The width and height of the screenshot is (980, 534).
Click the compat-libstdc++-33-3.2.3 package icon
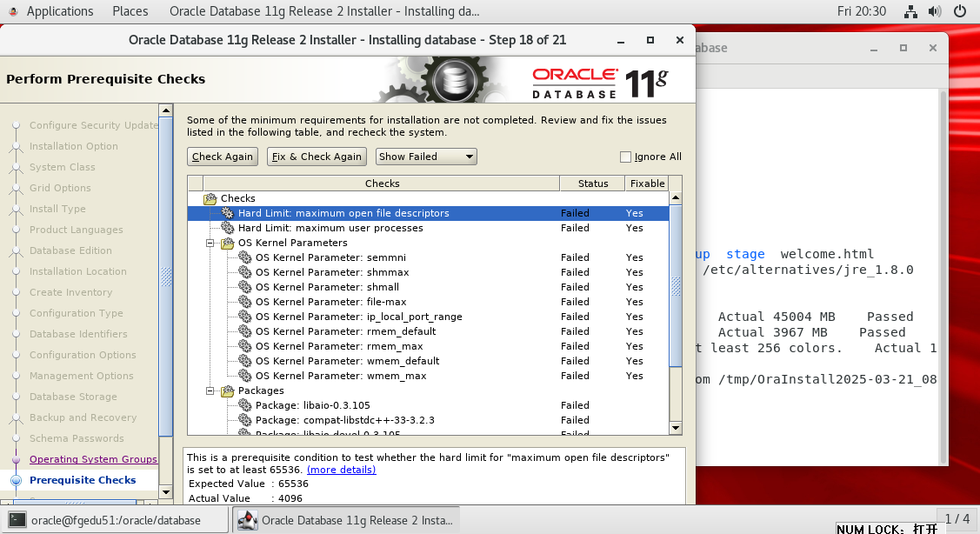click(245, 420)
